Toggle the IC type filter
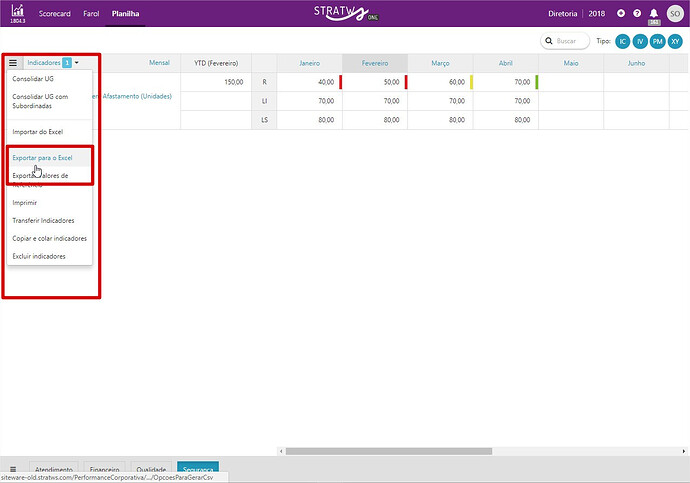Viewport: 690px width, 483px height. point(622,41)
